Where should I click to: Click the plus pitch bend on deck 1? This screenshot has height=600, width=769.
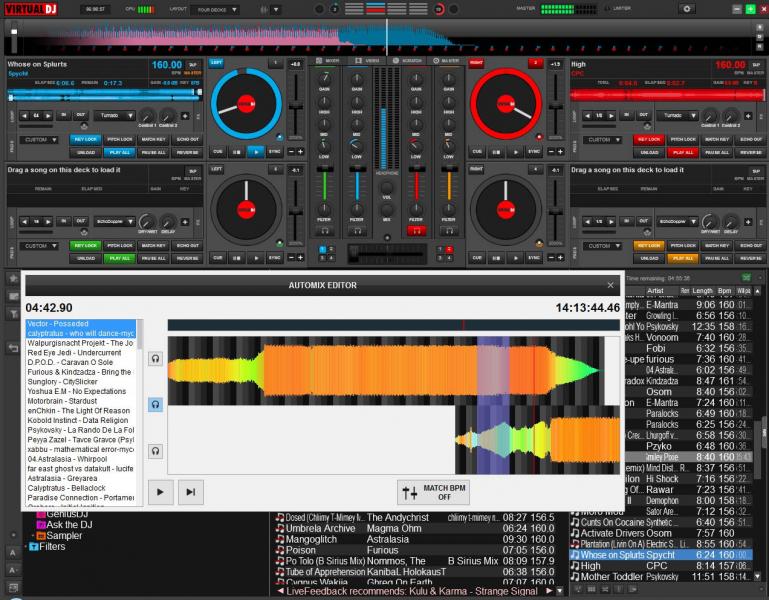(x=300, y=152)
